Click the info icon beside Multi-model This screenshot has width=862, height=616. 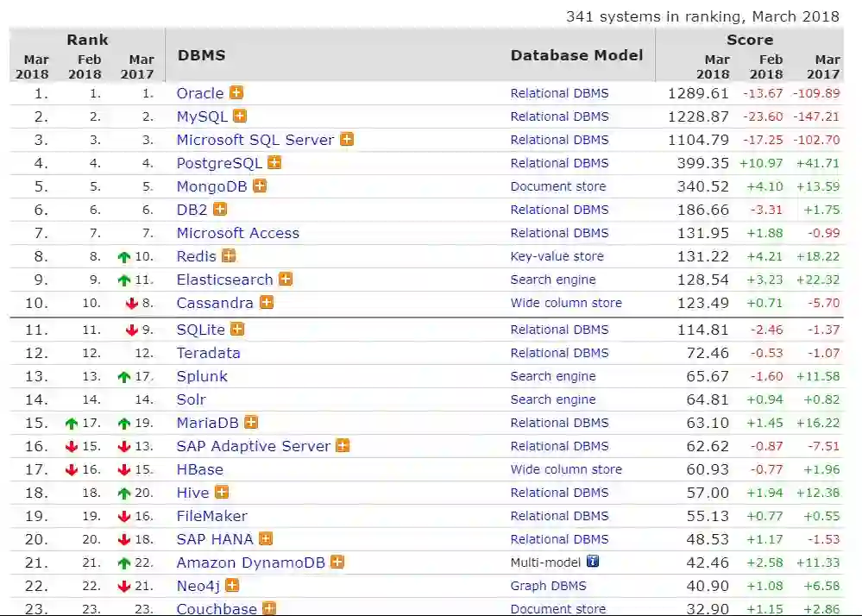[593, 561]
